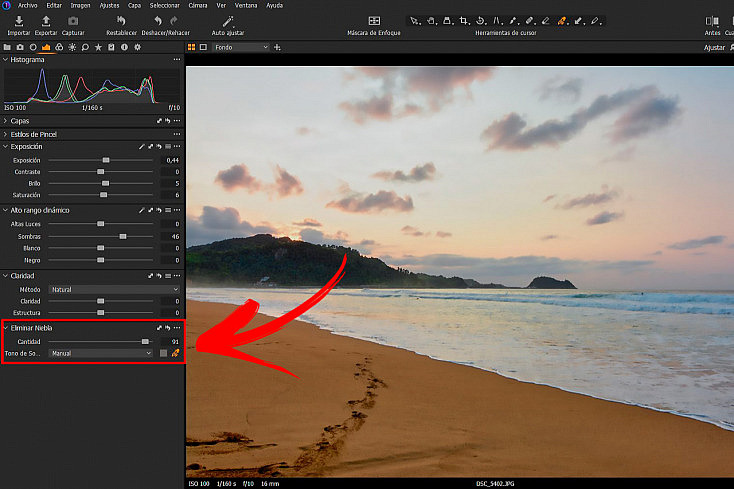Open the Color tool tab icon
Image resolution: width=734 pixels, height=489 pixels.
tap(59, 47)
